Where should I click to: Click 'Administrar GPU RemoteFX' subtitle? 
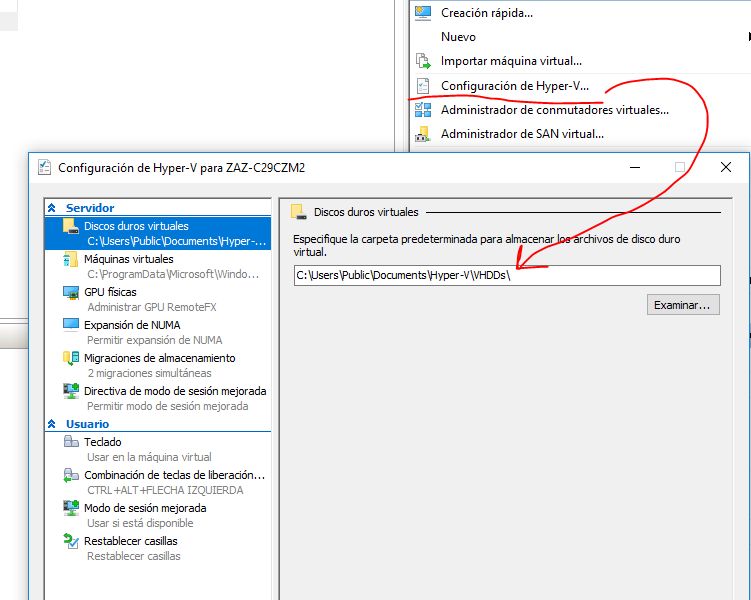point(152,307)
